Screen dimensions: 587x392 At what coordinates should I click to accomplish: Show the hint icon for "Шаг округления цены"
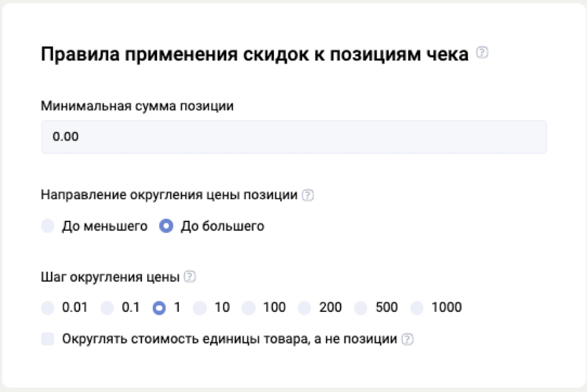tap(190, 277)
